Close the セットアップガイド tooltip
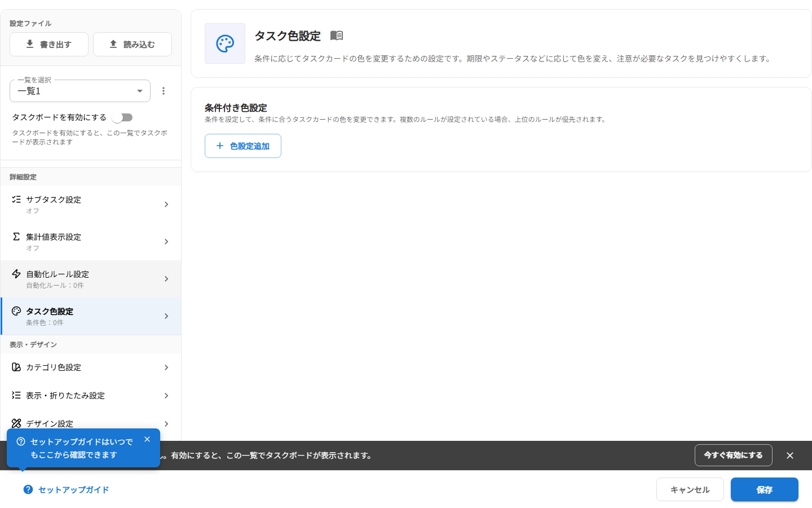 click(x=147, y=439)
